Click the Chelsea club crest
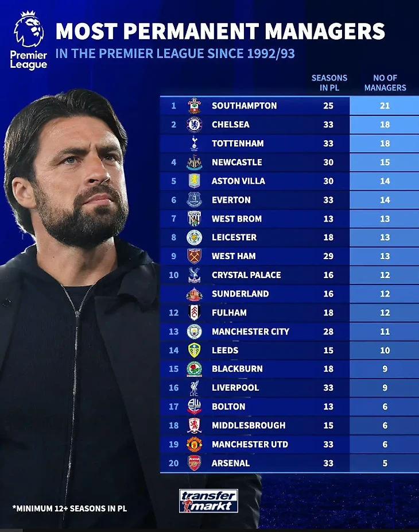Viewport: 419px width, 532px height. tap(195, 125)
